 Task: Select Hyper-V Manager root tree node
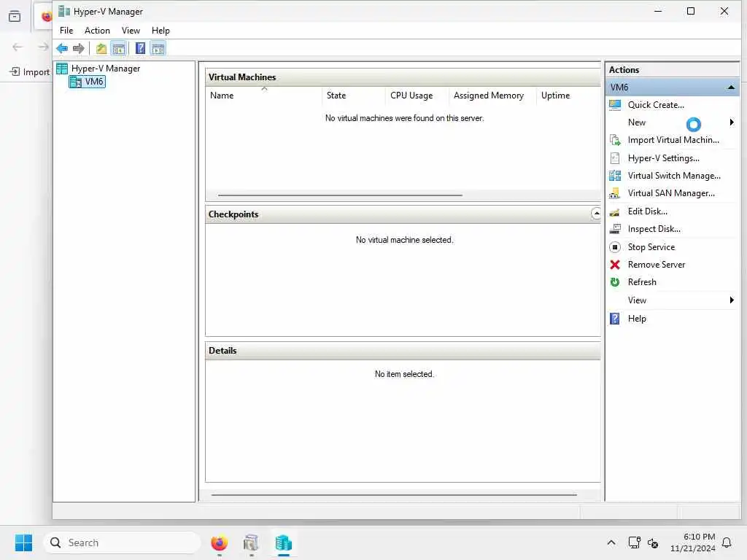106,69
